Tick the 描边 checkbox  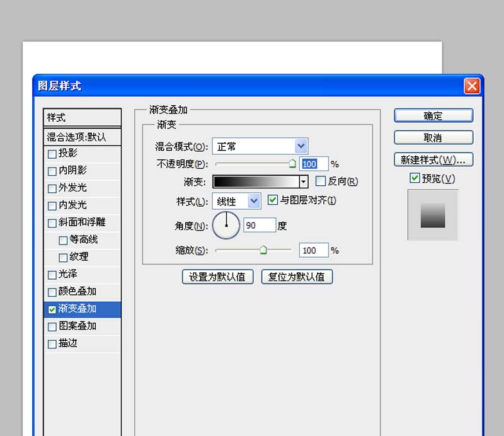[52, 345]
